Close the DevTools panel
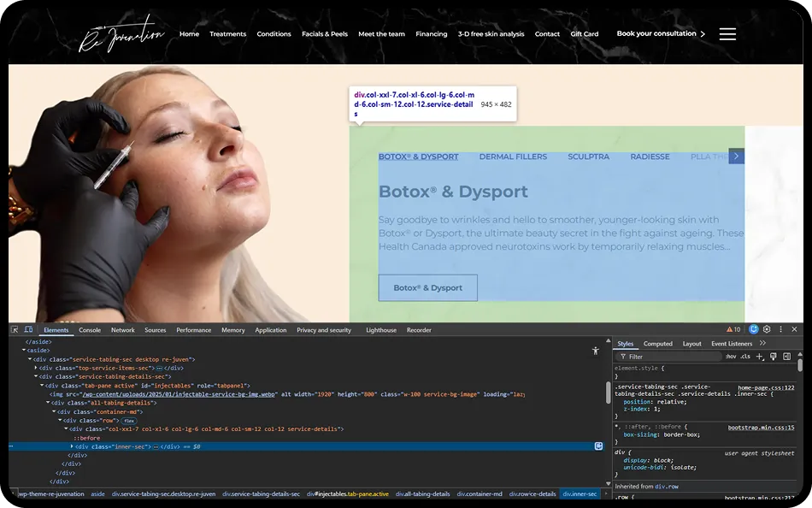The width and height of the screenshot is (812, 508). [x=794, y=329]
